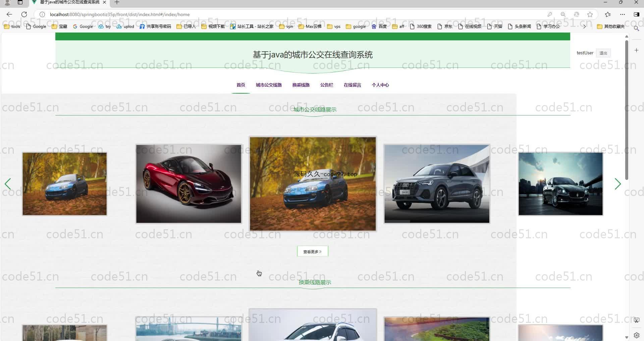Open the 站长工具 bookmark
The width and height of the screenshot is (644, 341).
pyautogui.click(x=252, y=27)
